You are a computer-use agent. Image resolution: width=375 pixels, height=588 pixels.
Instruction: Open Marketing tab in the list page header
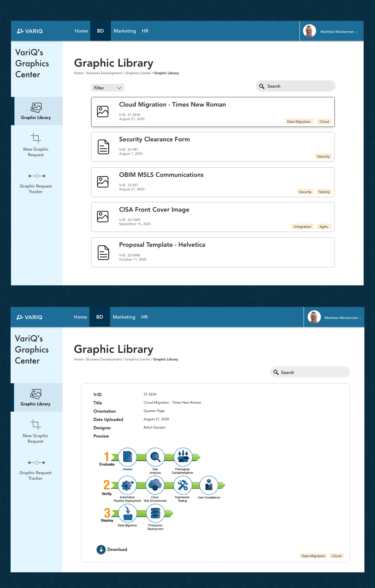tap(125, 31)
